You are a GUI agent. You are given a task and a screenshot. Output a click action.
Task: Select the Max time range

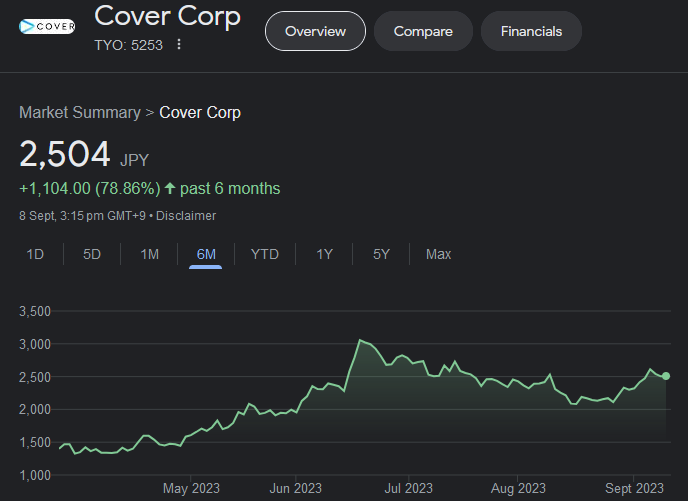[x=438, y=254]
